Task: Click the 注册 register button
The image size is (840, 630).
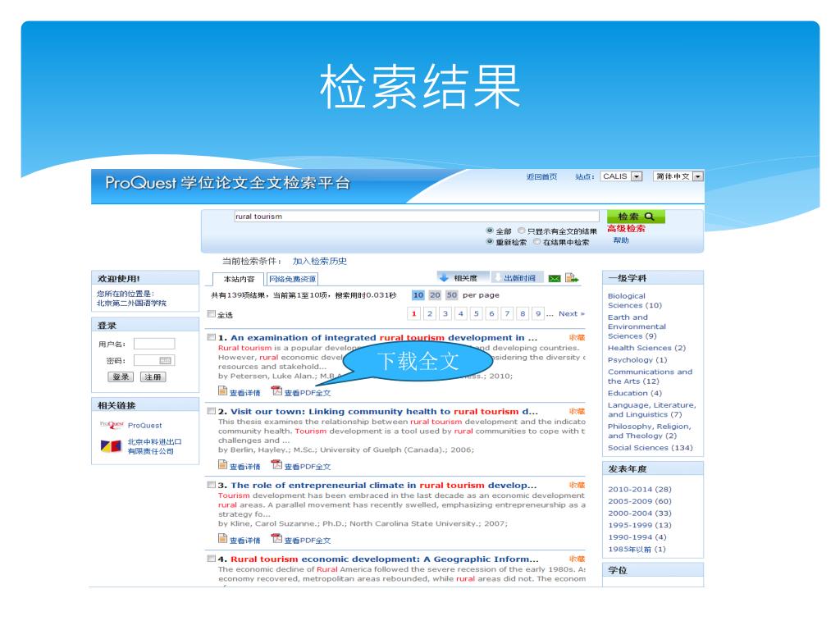Action: pos(153,377)
